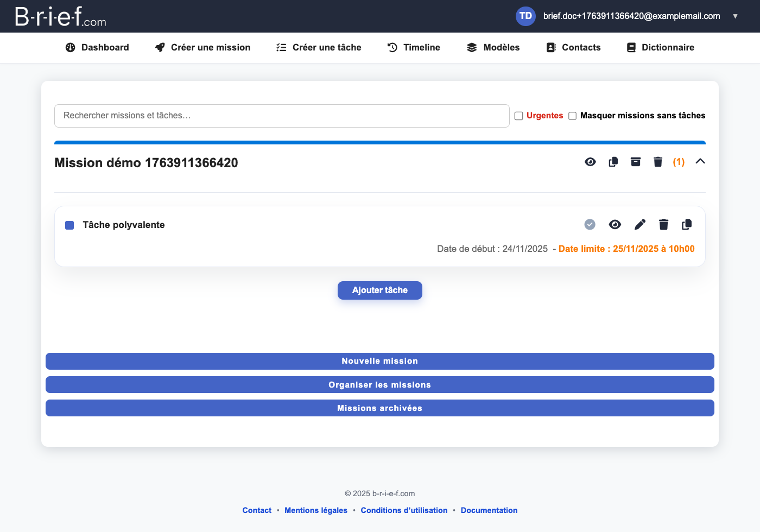
Task: Delete Tâche polyvalente with trash icon
Action: (x=663, y=224)
